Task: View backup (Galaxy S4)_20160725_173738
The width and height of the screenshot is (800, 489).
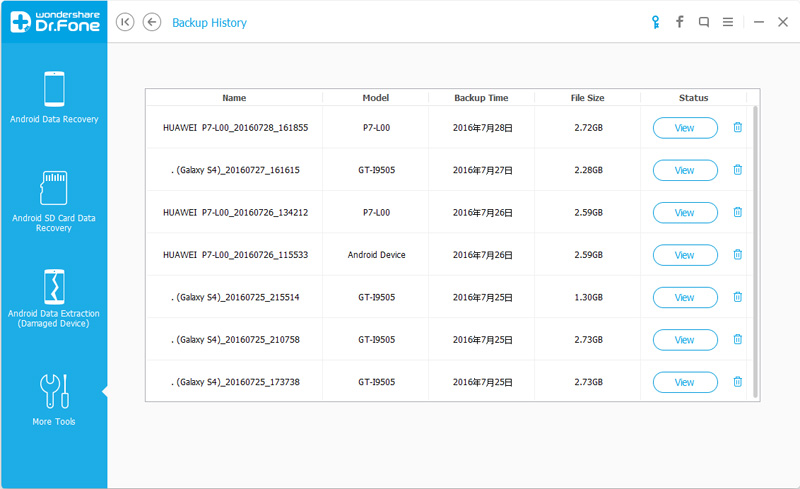Action: click(685, 382)
